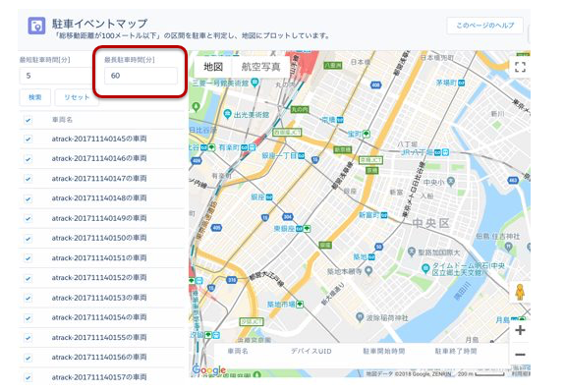Toggle atrack-201711140156 vehicle checkbox
The height and width of the screenshot is (392, 565).
click(28, 358)
